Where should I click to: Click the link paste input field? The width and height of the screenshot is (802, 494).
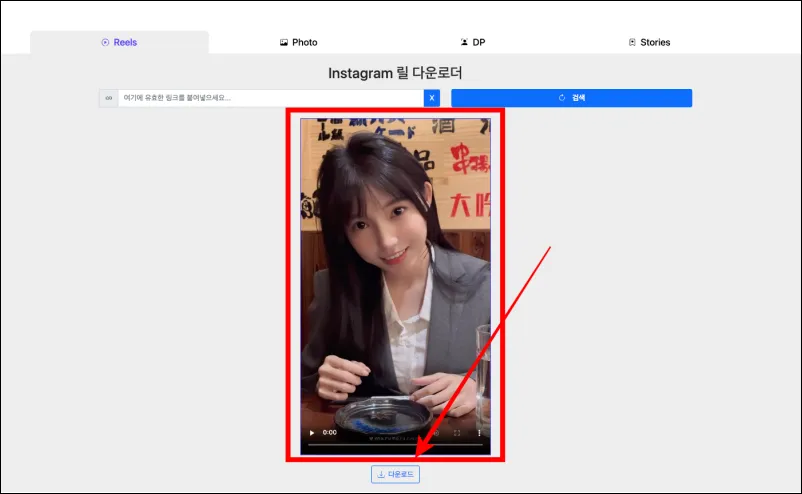[x=271, y=98]
